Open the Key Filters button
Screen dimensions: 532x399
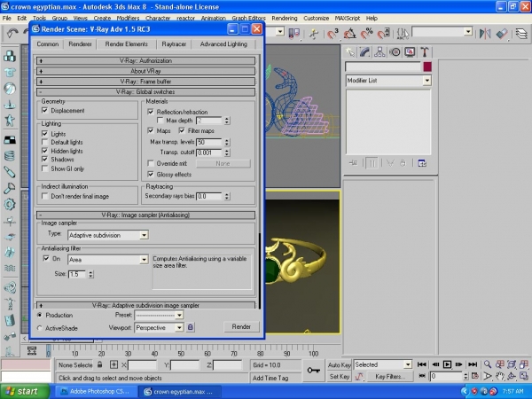390,376
